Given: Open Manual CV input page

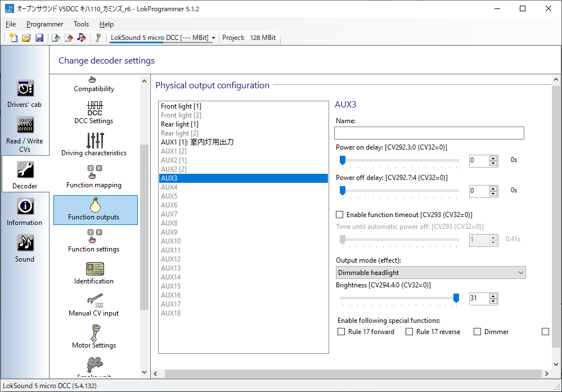Looking at the screenshot, I should pyautogui.click(x=94, y=305).
